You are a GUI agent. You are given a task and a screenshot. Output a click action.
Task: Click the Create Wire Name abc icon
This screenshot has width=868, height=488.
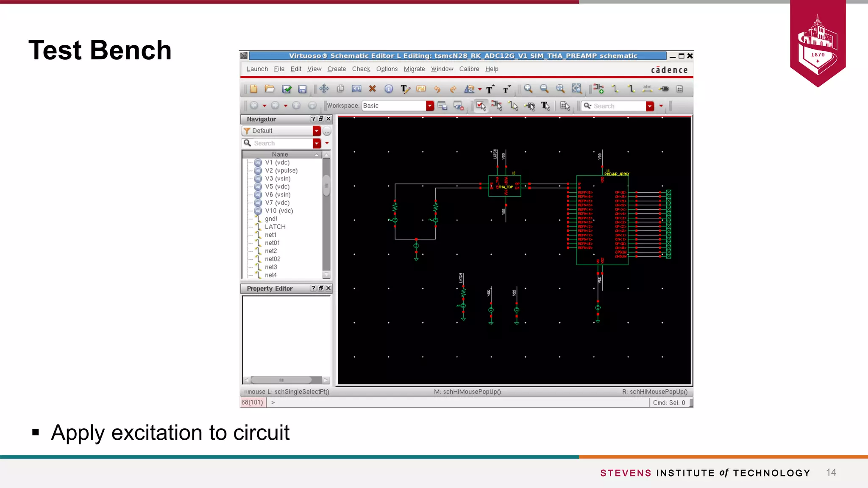[647, 89]
